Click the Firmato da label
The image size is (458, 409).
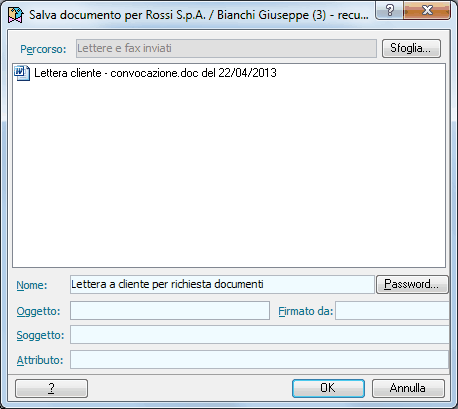306,311
